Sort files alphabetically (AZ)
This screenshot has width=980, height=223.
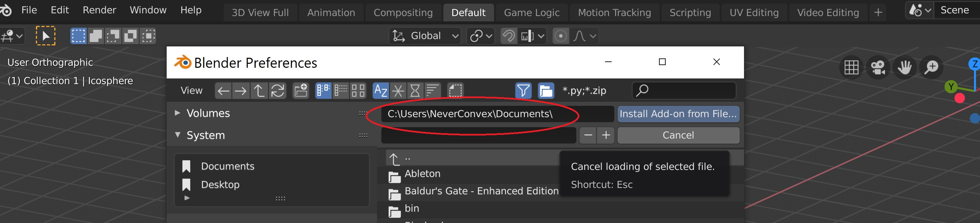point(381,91)
